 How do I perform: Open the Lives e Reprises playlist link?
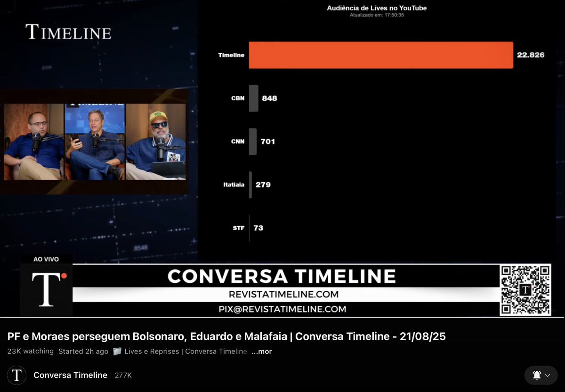point(186,351)
